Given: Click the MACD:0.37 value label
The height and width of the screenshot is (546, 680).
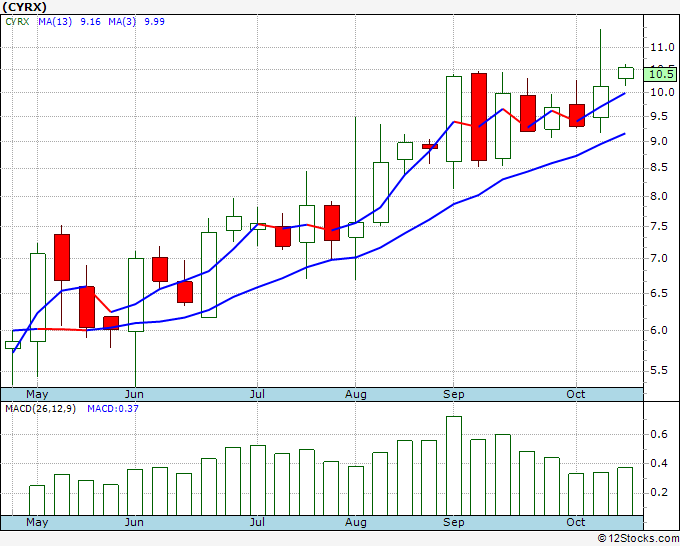Looking at the screenshot, I should 113,409.
